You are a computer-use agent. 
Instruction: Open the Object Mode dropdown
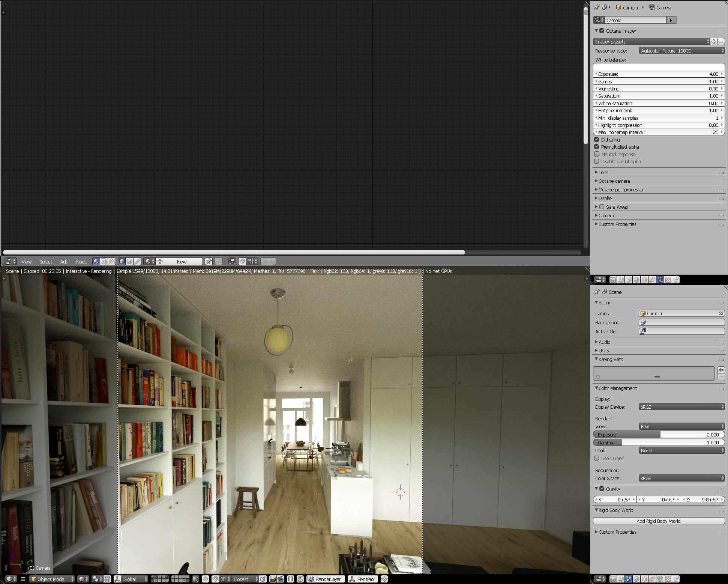pos(52,579)
